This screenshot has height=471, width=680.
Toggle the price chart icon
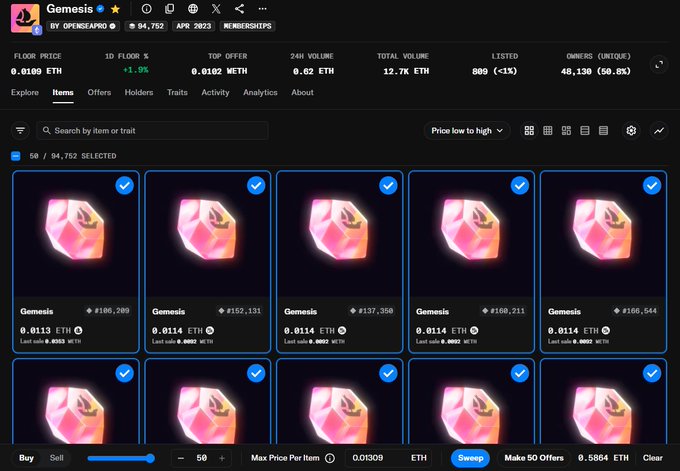[659, 131]
